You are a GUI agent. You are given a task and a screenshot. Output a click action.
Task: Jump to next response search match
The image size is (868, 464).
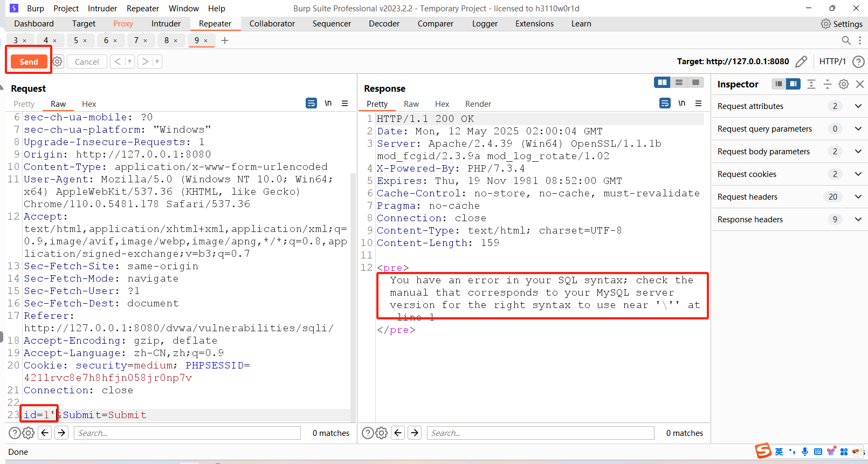(x=415, y=433)
